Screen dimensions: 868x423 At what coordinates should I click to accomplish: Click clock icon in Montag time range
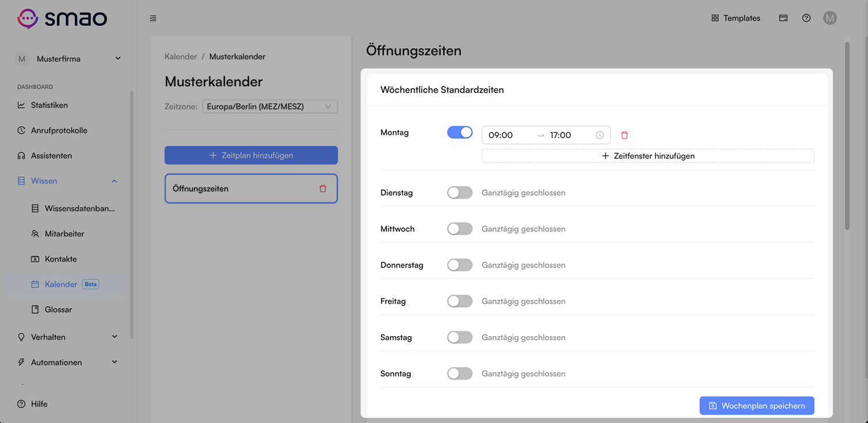pos(599,135)
